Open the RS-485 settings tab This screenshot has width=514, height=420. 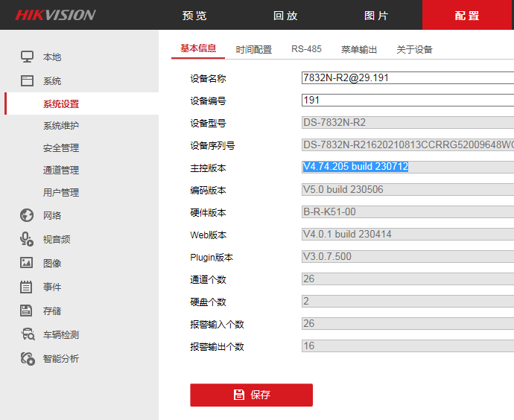coord(307,50)
